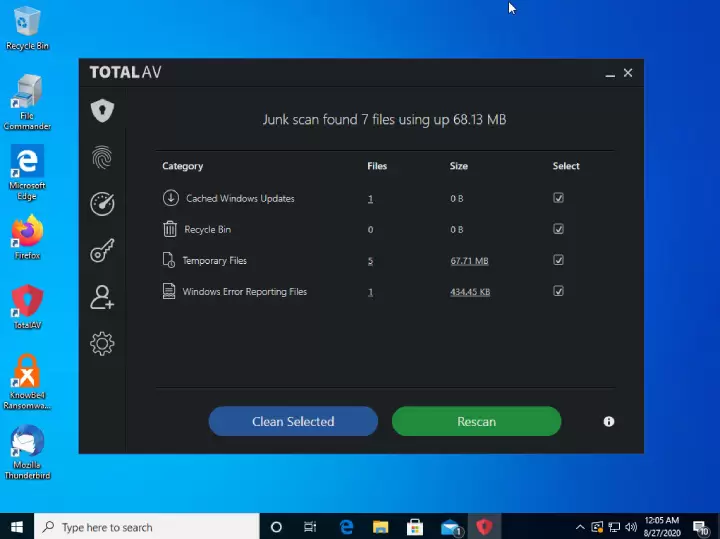The image size is (720, 539).
Task: Click the info icon beside Rescan
Action: click(x=609, y=421)
